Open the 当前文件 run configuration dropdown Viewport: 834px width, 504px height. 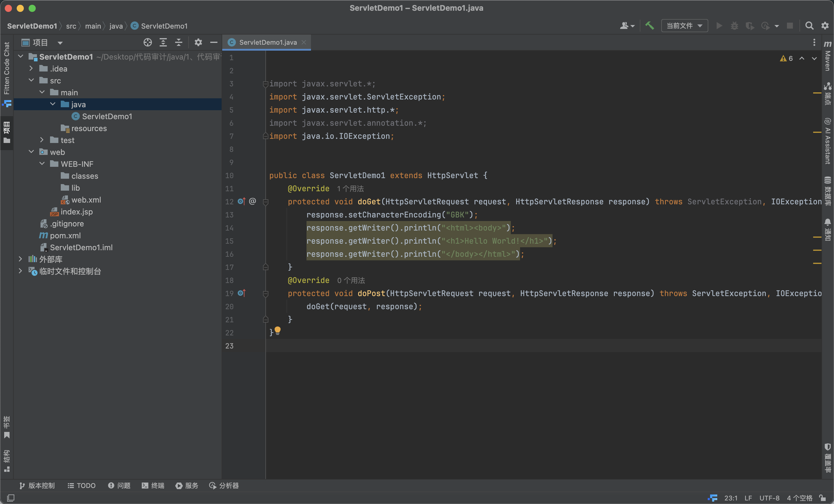click(684, 26)
